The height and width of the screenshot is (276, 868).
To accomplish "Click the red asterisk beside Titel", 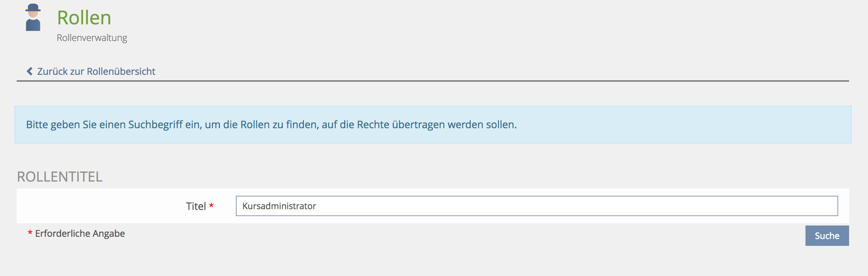I will (x=211, y=206).
